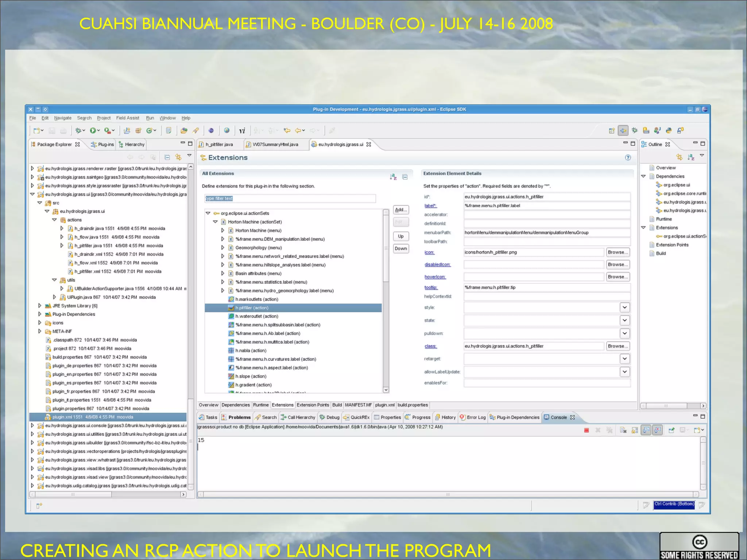Viewport: 747px width, 560px height.
Task: Clear the console output
Action: click(623, 430)
